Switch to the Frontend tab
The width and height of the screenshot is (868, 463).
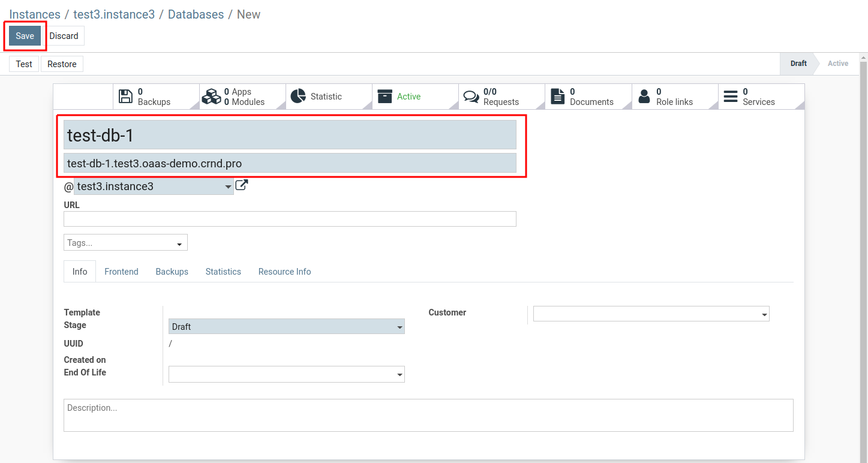121,272
